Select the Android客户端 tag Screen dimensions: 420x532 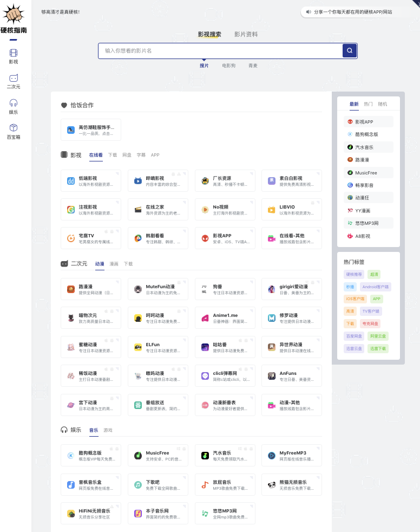tap(376, 287)
